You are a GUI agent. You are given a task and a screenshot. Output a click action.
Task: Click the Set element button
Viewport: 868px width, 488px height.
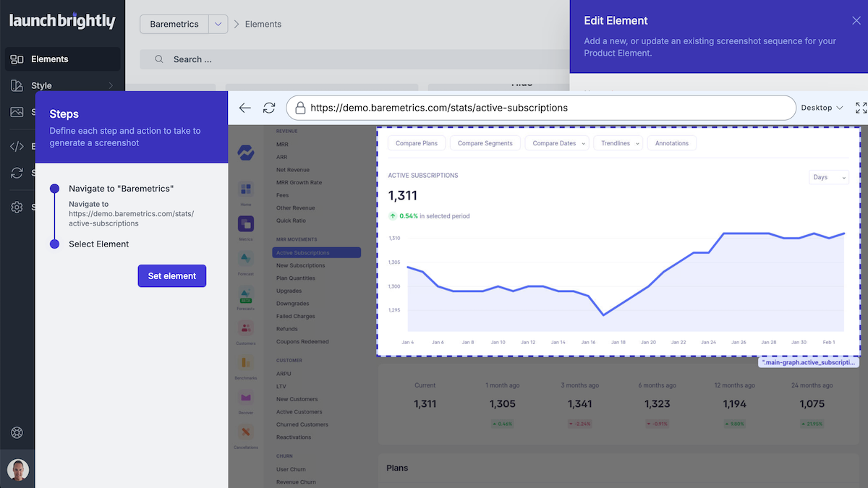pos(171,275)
